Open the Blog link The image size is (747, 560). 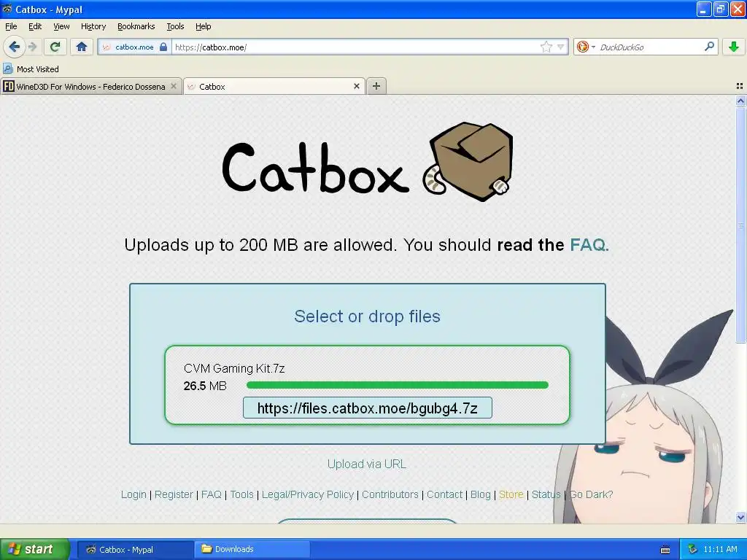click(480, 494)
